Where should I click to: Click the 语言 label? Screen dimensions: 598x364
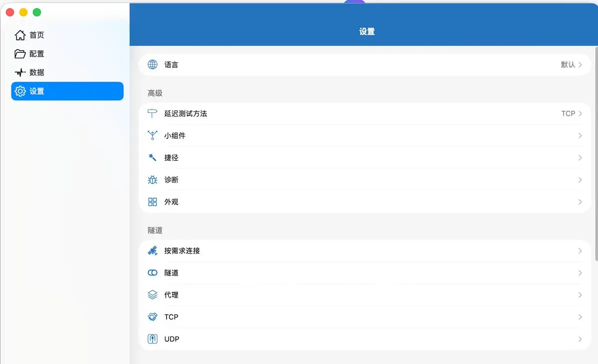point(171,65)
